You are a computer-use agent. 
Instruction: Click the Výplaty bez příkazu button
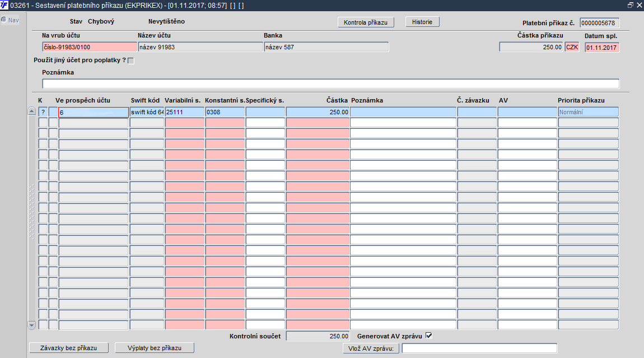pos(155,348)
